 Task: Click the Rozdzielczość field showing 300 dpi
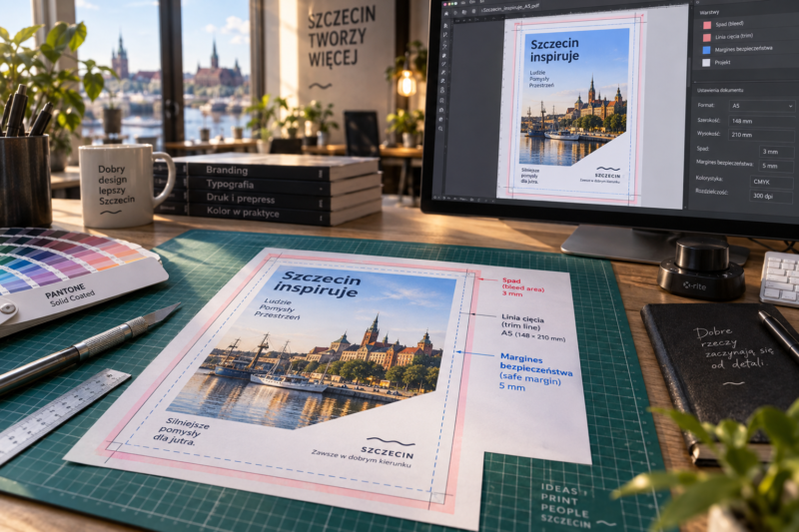[x=771, y=196]
